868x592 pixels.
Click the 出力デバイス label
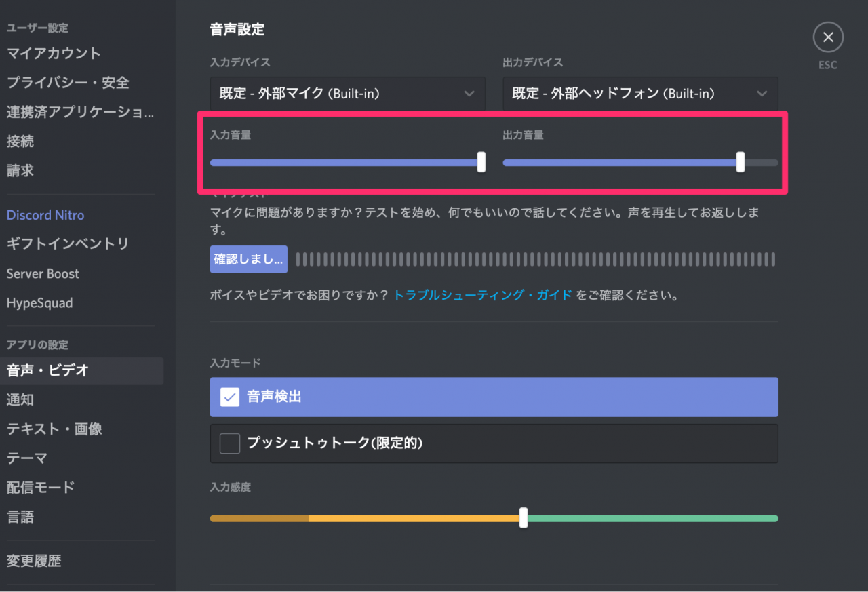tap(533, 62)
